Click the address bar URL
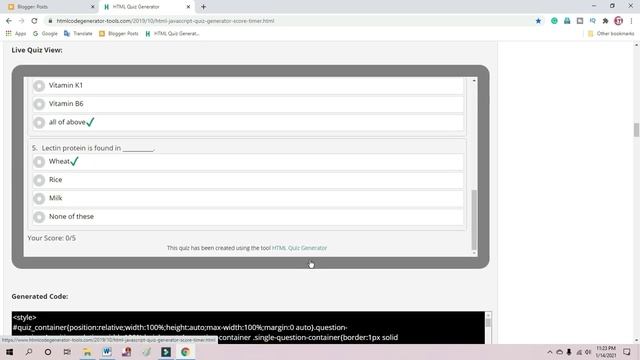 pyautogui.click(x=165, y=21)
